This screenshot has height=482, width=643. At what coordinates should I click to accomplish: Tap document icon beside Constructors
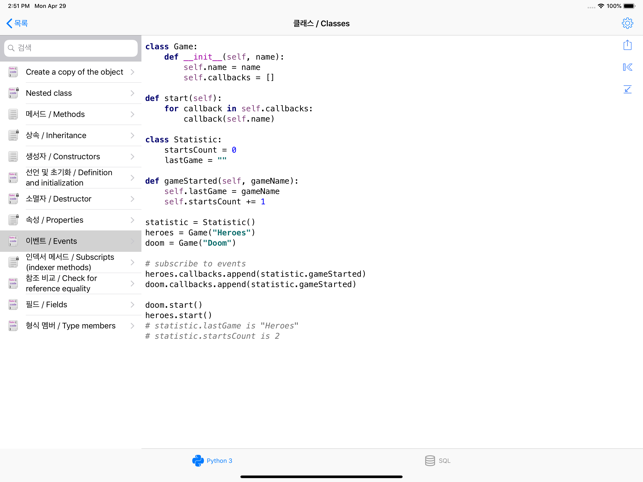13,157
